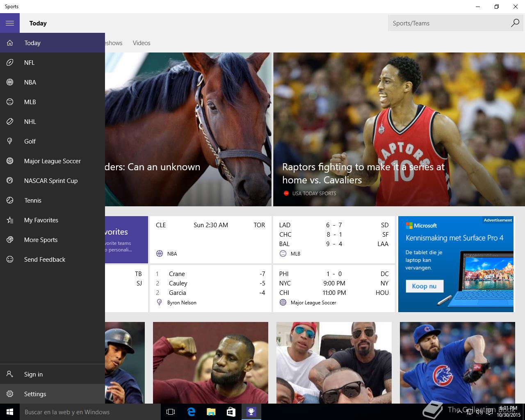The height and width of the screenshot is (420, 525).
Task: Open Action Center notifications icon
Action: pos(490,412)
